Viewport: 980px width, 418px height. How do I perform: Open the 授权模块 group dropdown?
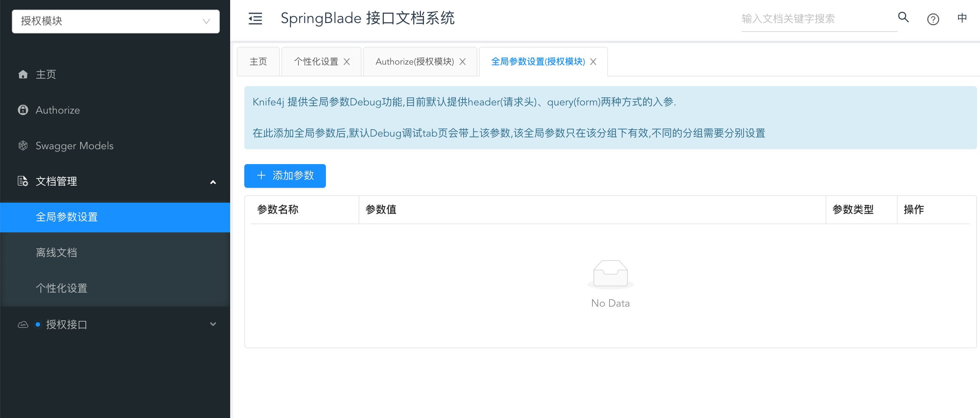[116, 21]
